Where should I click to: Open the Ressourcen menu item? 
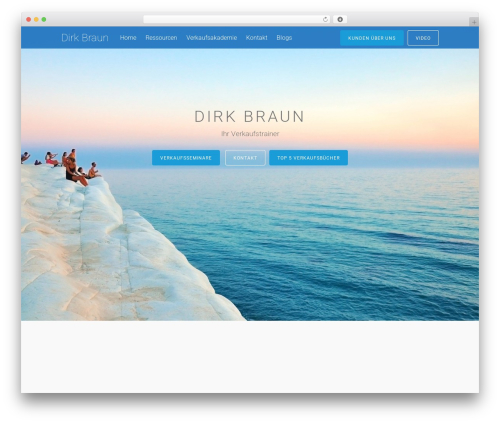[x=161, y=38]
